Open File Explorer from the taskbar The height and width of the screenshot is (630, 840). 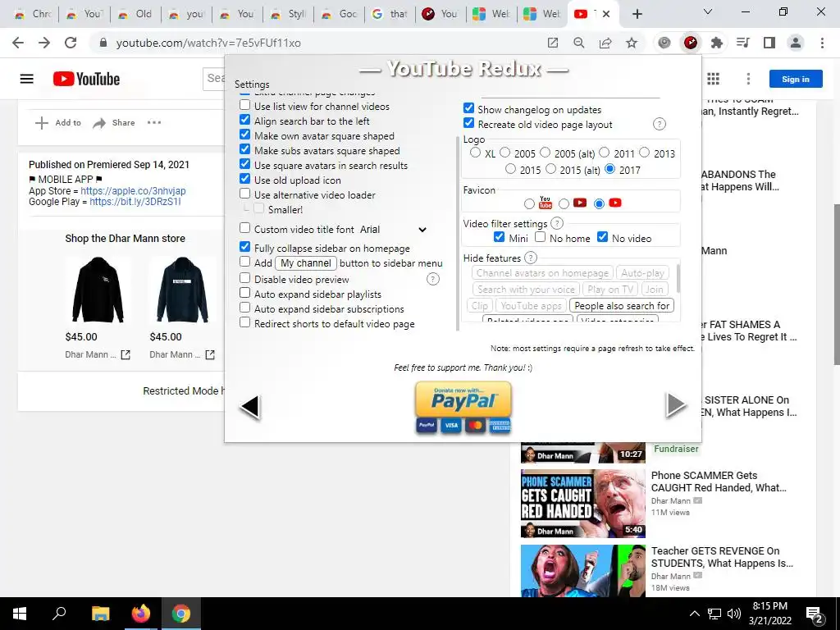pos(100,614)
